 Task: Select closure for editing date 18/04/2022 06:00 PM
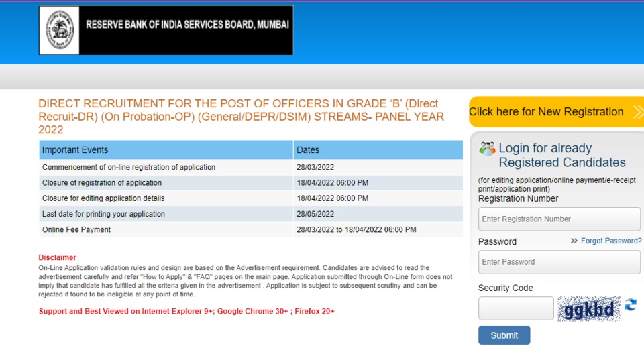coord(333,198)
